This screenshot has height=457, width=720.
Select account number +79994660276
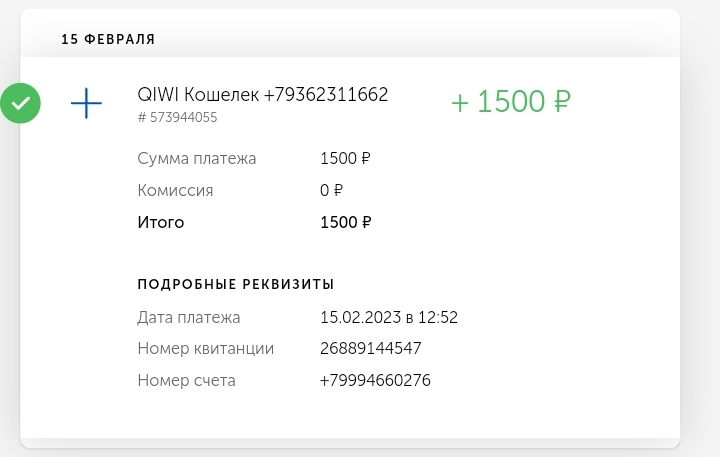375,381
